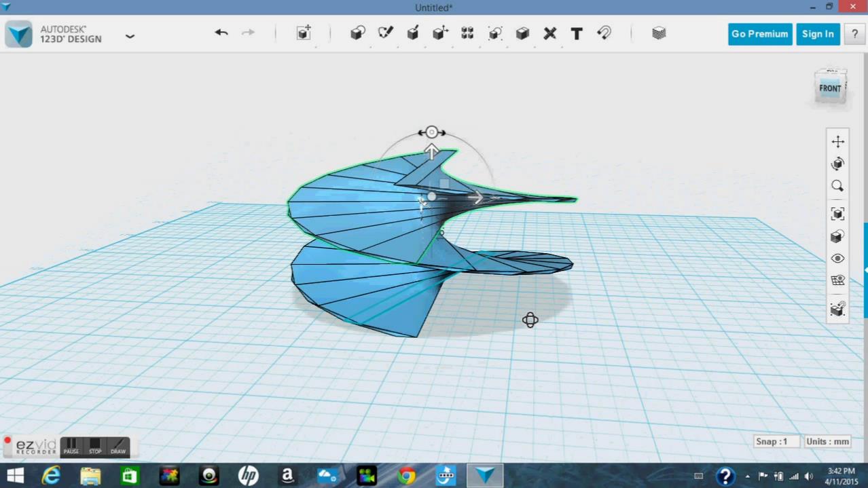Click the FRONT face of the view cube
Screen dimensions: 868x488
pos(830,88)
